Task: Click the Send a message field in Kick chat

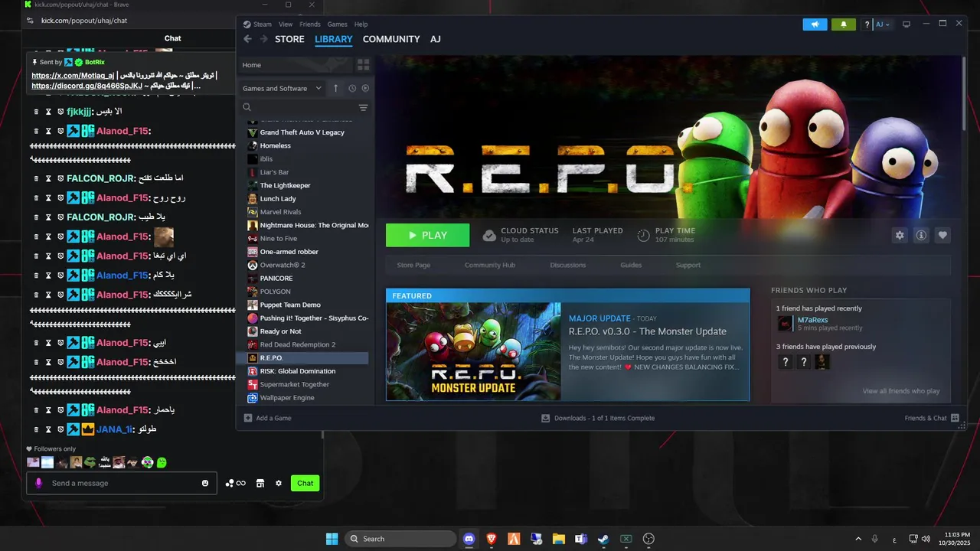Action: pos(121,483)
